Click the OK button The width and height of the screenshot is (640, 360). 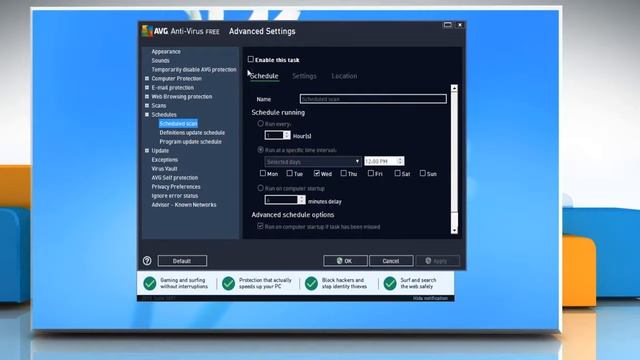345,261
